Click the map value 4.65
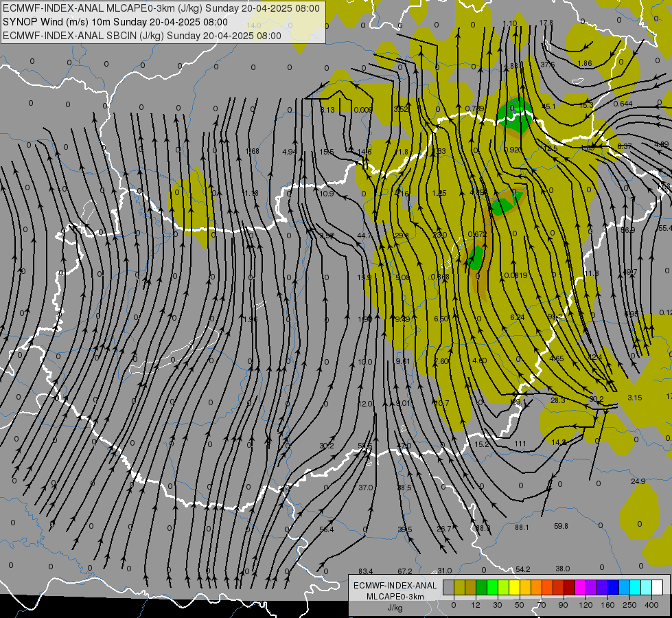 coord(557,358)
